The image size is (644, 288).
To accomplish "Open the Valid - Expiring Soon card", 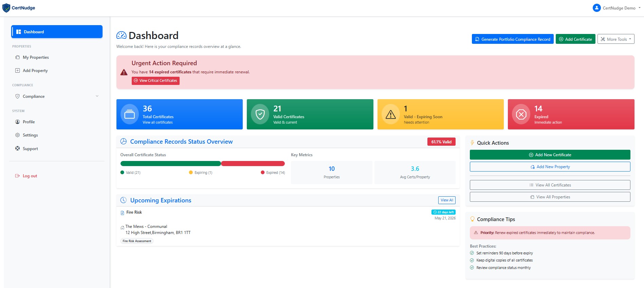I will pos(441,114).
